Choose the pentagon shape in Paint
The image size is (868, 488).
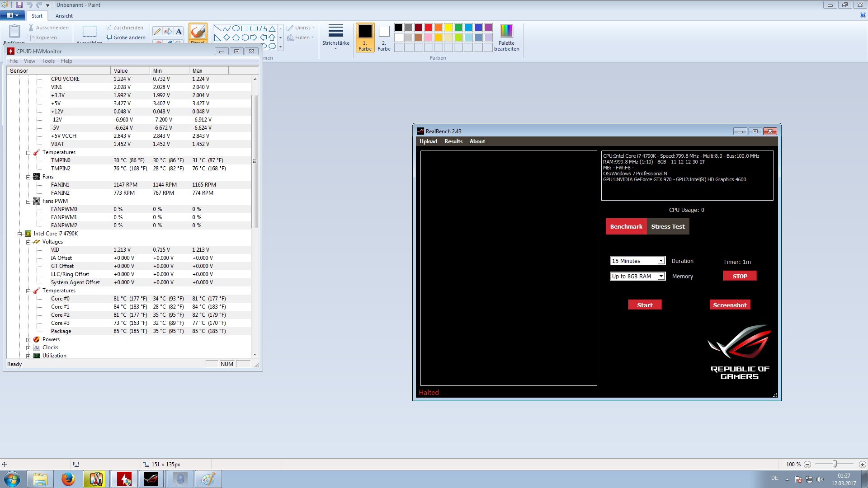[236, 38]
